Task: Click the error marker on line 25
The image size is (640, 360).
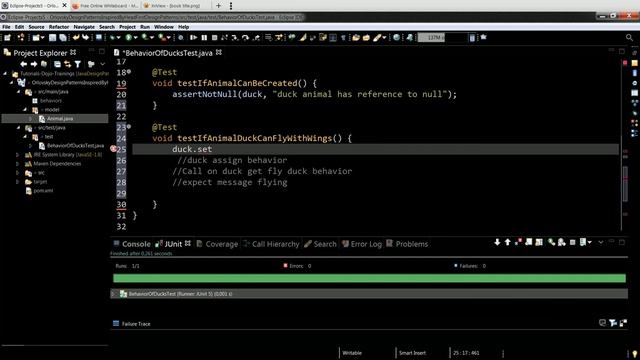Action: tap(113, 149)
